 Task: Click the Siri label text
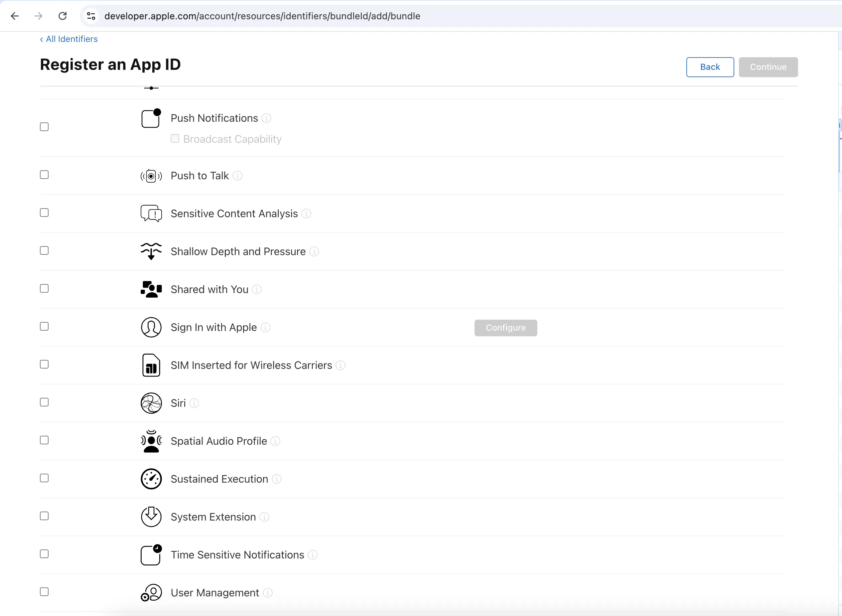178,403
